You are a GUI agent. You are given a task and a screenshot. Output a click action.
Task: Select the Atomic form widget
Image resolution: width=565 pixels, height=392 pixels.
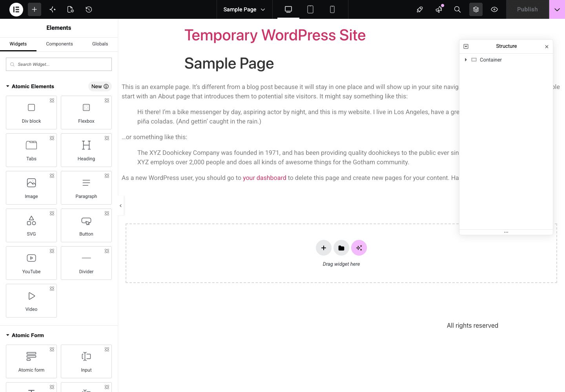point(31,361)
